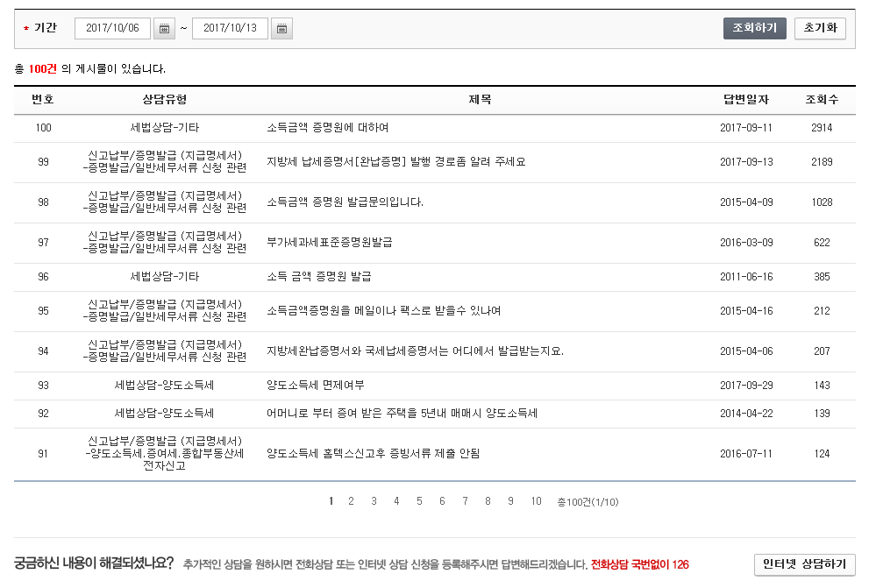Screen dimensions: 876x588
Task: Open post '양도소득세 홈택스신고후 증빙서류 제출 안됨'
Action: click(x=373, y=454)
